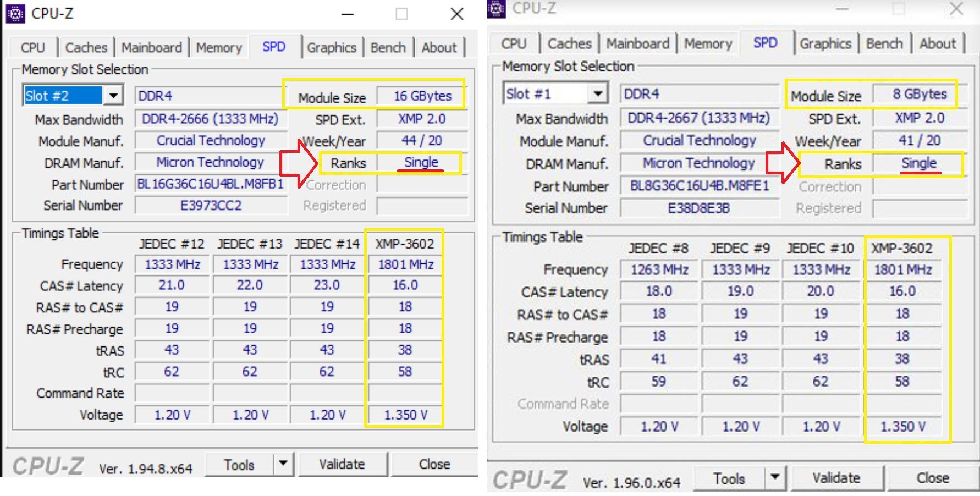Click Validate button in left window
Image resolution: width=980 pixels, height=496 pixels.
click(x=342, y=465)
